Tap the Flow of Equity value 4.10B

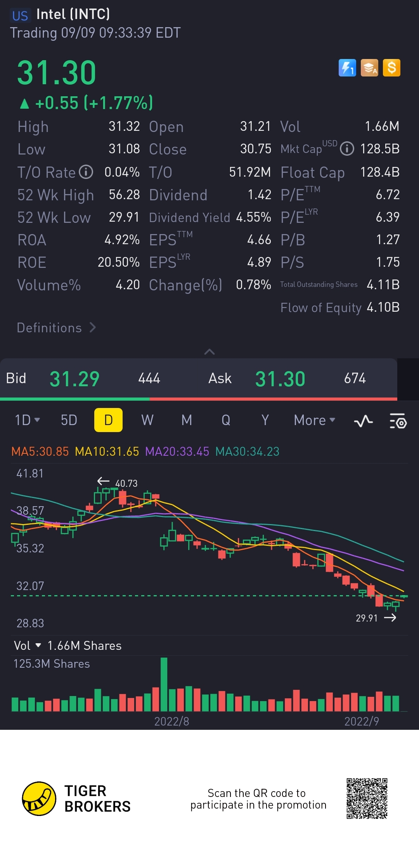coord(383,307)
